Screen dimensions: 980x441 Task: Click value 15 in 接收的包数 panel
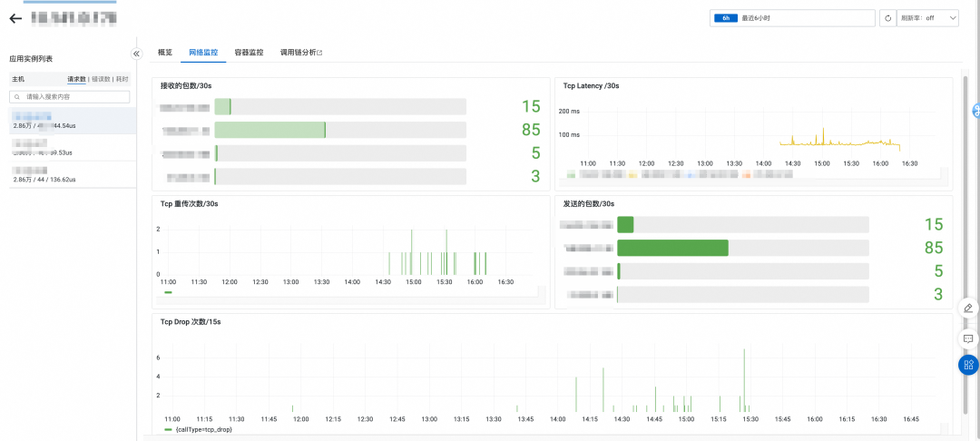(531, 106)
